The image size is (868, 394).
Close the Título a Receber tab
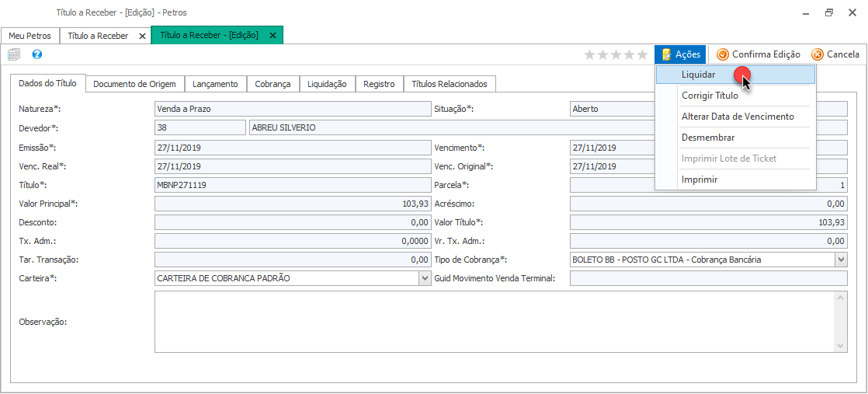click(142, 36)
